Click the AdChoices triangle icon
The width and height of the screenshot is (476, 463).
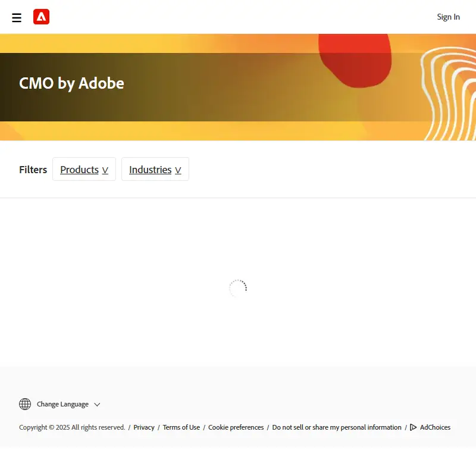(413, 427)
